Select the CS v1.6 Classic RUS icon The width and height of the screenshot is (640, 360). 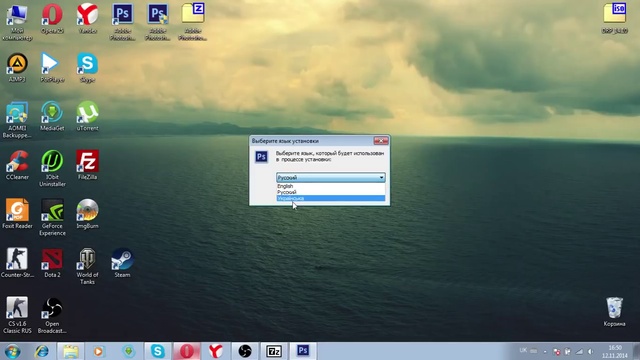click(17, 315)
